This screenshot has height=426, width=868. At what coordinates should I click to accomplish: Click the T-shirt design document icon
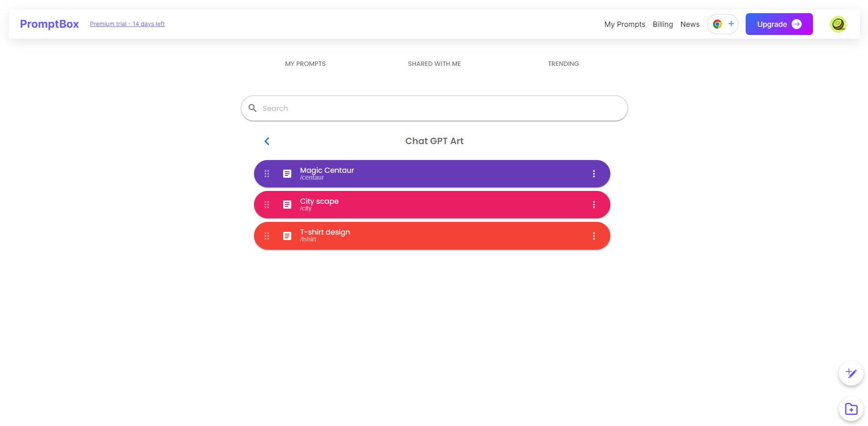[x=287, y=236]
